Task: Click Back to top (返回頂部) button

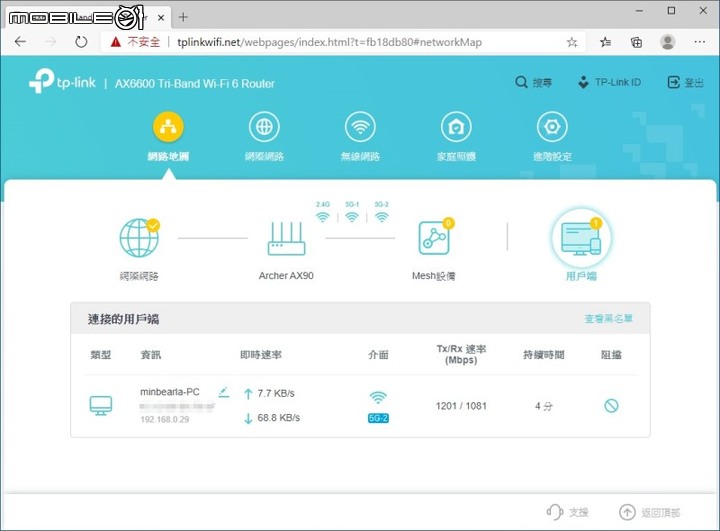Action: point(650,512)
